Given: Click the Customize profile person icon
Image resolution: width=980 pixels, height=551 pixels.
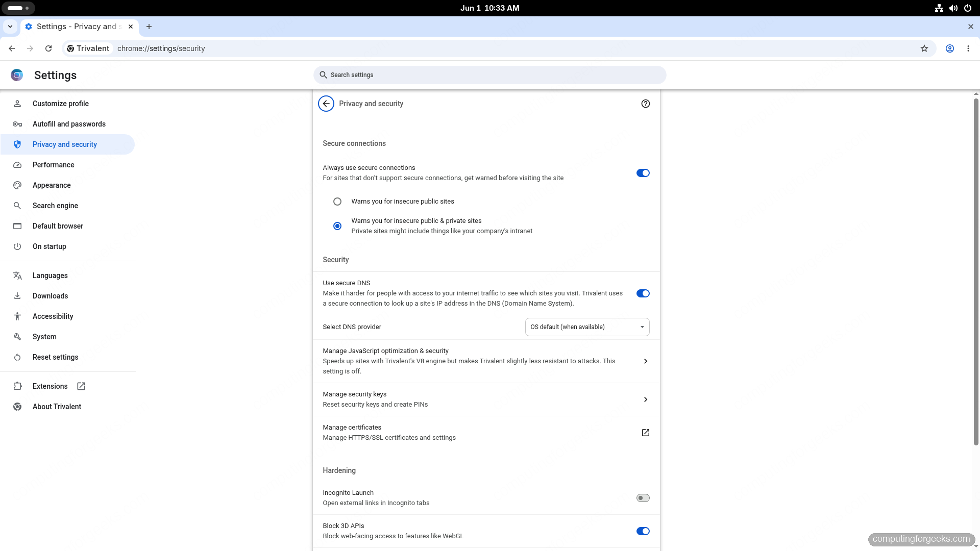Looking at the screenshot, I should pyautogui.click(x=17, y=104).
